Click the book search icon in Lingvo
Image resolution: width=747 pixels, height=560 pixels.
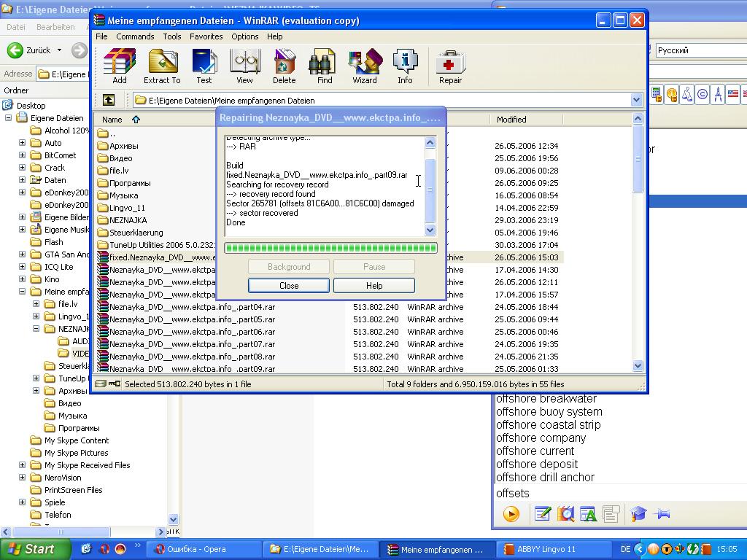[x=565, y=514]
